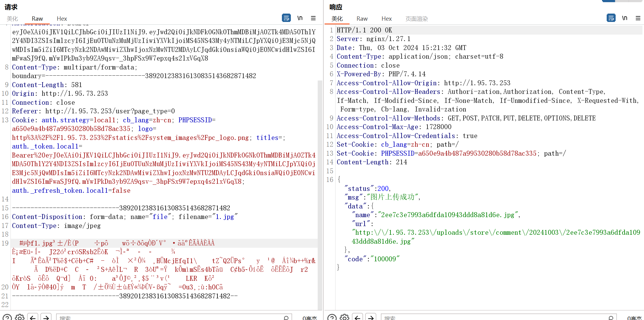Go to previous match in request search
644x320 pixels.
33,317
